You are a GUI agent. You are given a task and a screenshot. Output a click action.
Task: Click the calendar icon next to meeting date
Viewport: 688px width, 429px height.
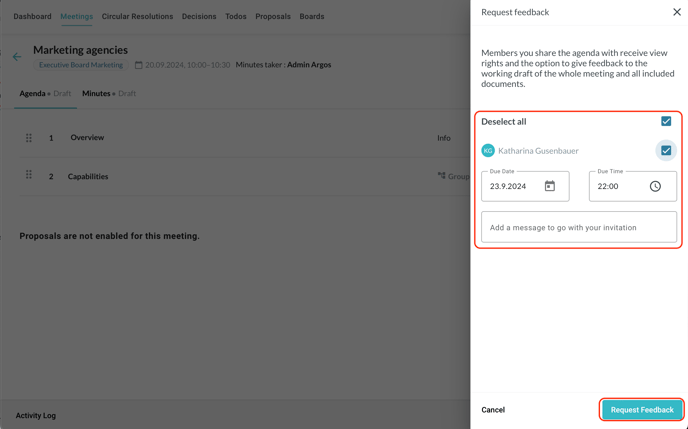pos(138,65)
